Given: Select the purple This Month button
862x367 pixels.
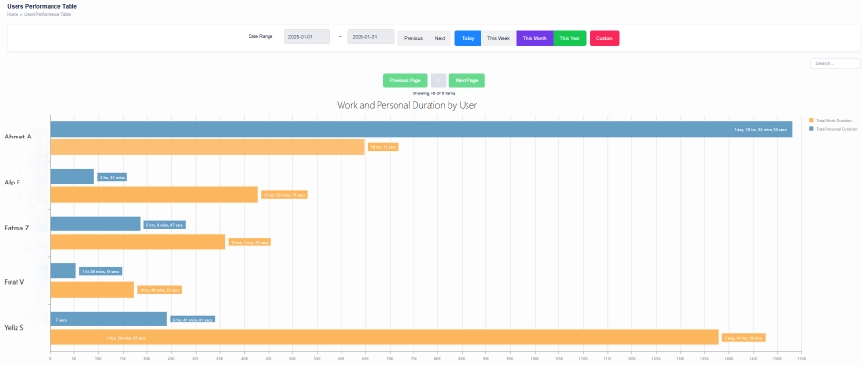Looking at the screenshot, I should pos(534,38).
